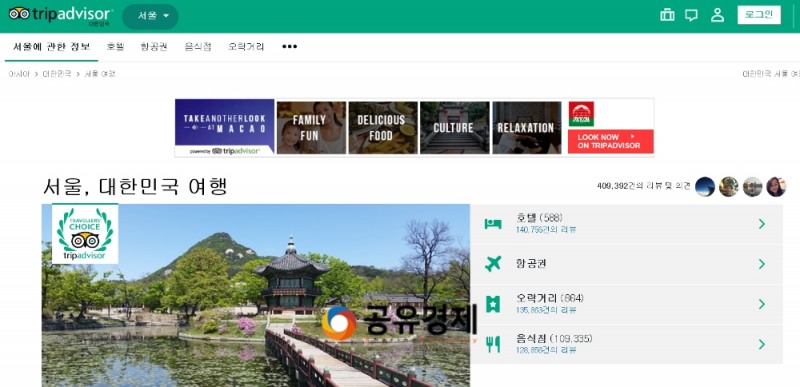Click the Relaxation ad tile
This screenshot has height=387, width=800.
click(527, 127)
